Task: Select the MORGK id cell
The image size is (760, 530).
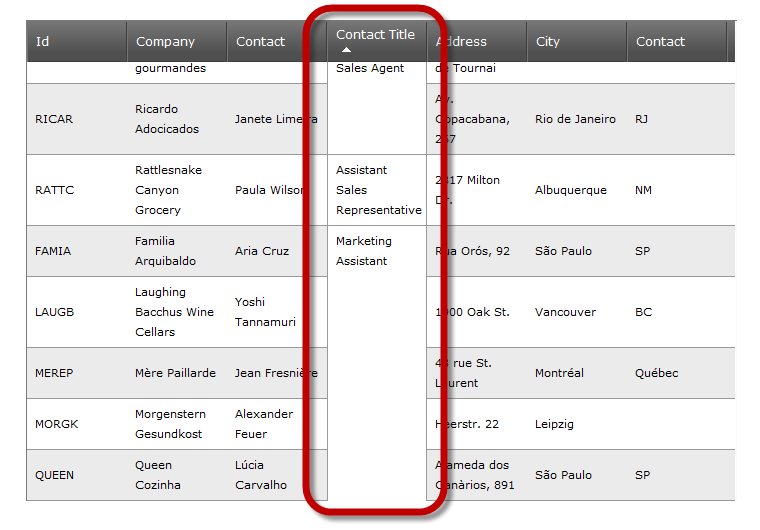Action: coord(56,424)
